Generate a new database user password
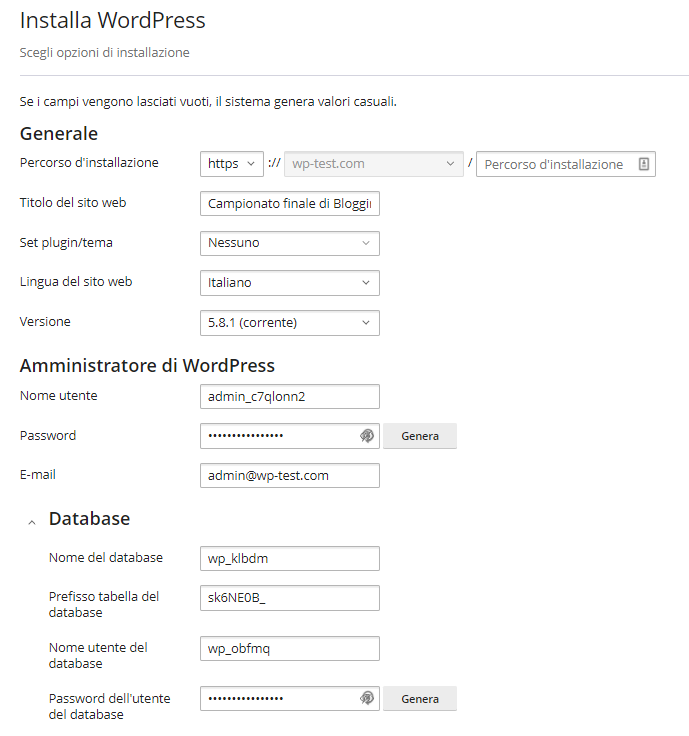 coord(420,698)
